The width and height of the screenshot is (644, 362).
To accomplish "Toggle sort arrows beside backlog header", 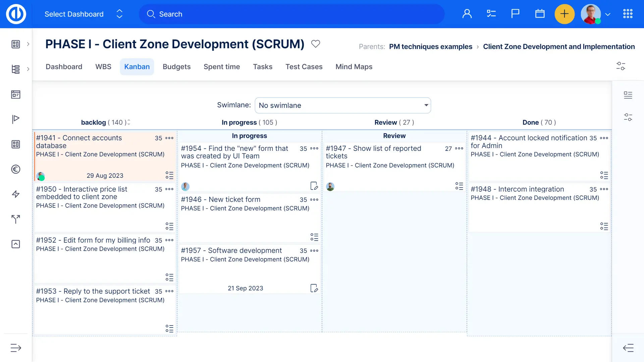I will 129,122.
